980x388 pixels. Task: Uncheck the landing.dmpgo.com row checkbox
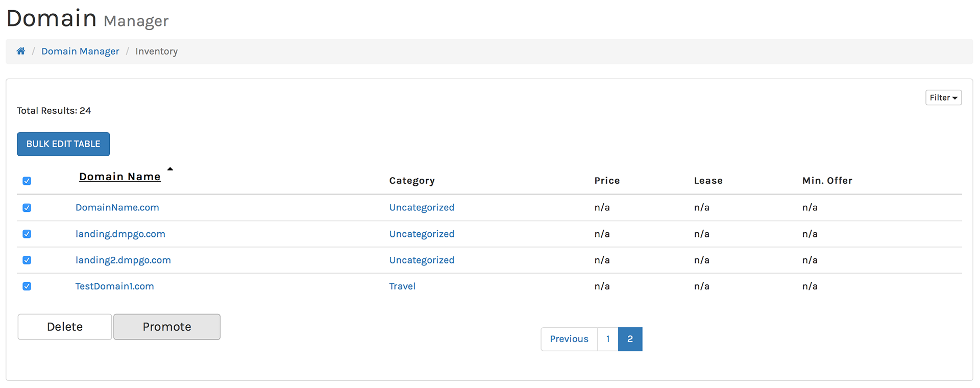coord(27,234)
